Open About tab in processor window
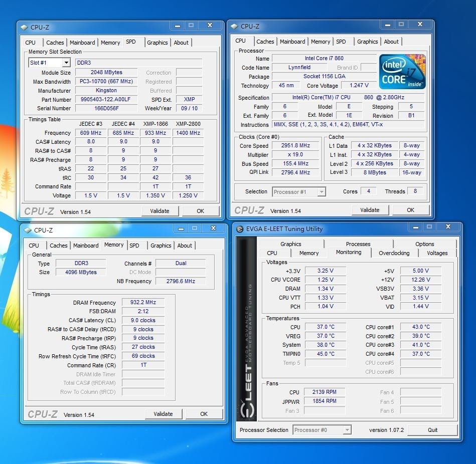The height and width of the screenshot is (464, 476). [x=391, y=42]
